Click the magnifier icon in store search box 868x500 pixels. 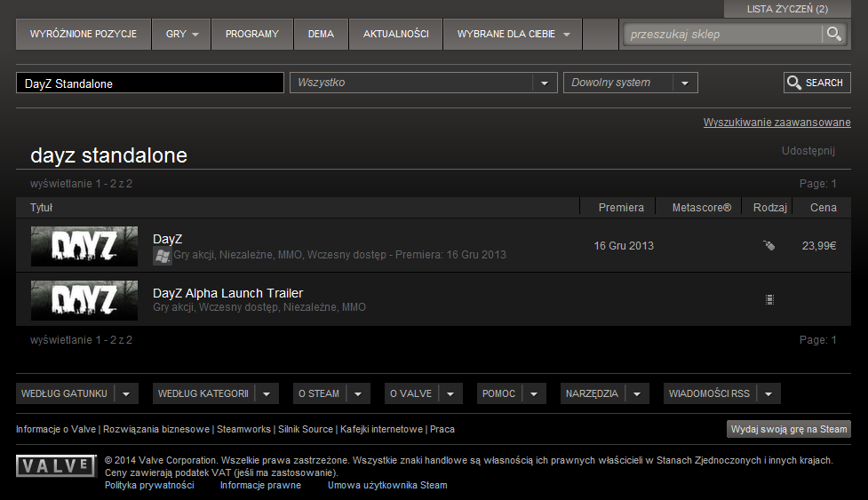833,35
